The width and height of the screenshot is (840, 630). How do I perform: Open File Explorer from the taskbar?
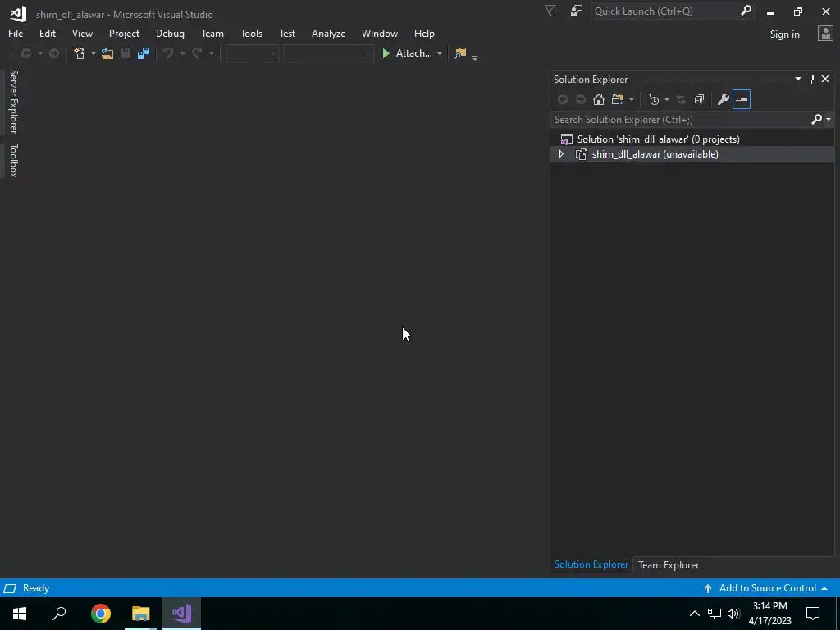pos(141,614)
